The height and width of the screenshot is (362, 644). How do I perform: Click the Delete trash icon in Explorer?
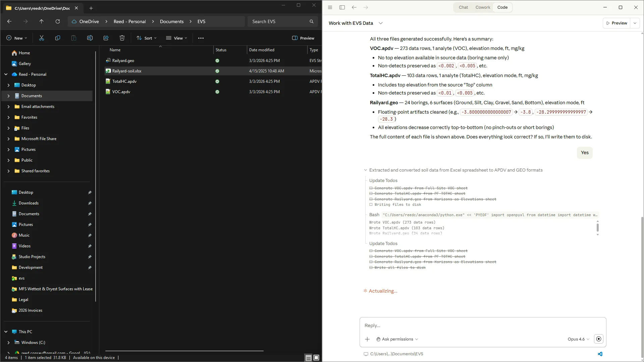point(122,38)
